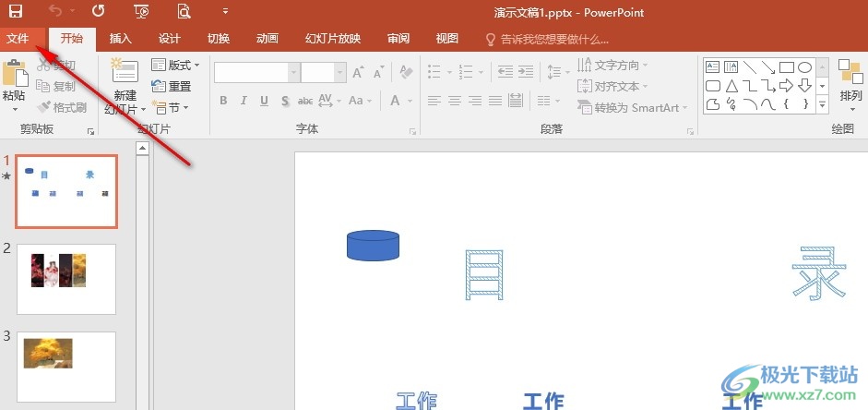868x410 pixels.
Task: Select the oval shape in shapes gallery
Action: pos(804,66)
